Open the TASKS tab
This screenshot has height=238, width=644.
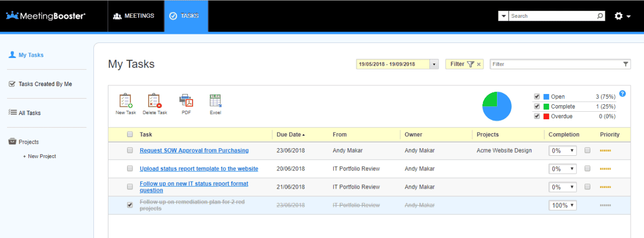click(x=186, y=16)
